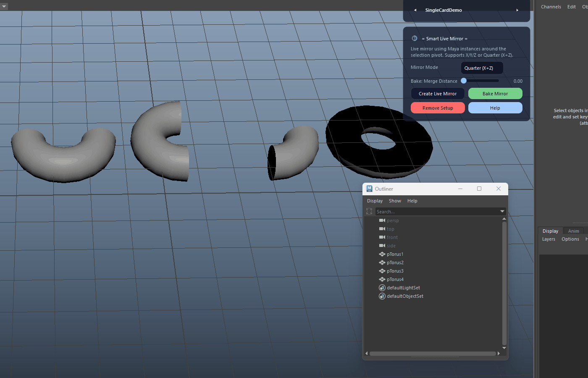Maximize the Outliner window
This screenshot has width=588, height=378.
[479, 189]
